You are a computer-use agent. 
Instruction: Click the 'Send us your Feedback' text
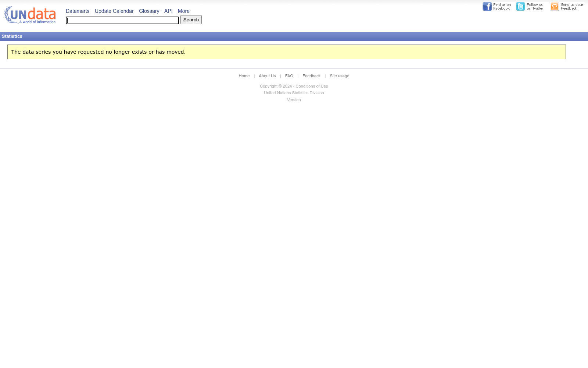tap(572, 7)
